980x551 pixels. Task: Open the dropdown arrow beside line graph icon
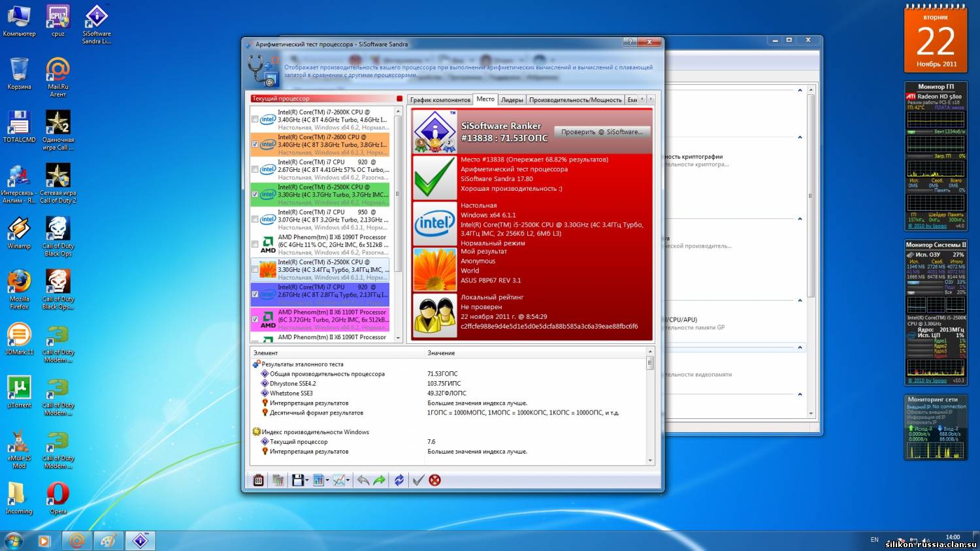(x=348, y=480)
